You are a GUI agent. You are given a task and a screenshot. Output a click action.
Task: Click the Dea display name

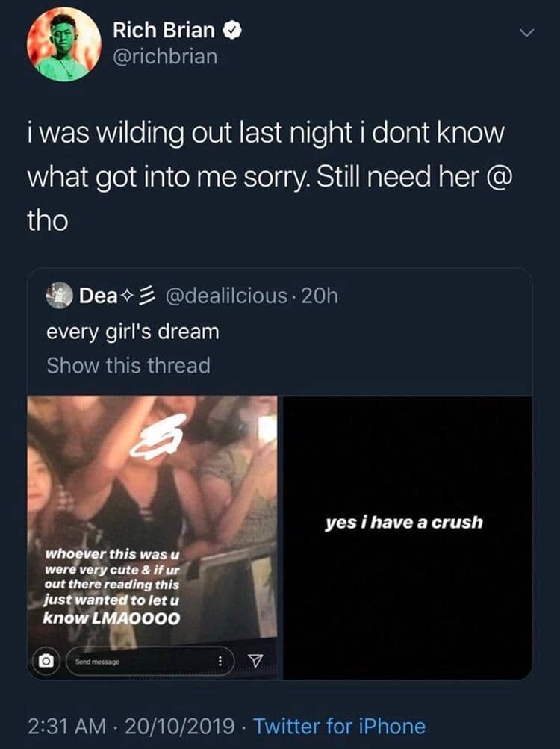(99, 296)
